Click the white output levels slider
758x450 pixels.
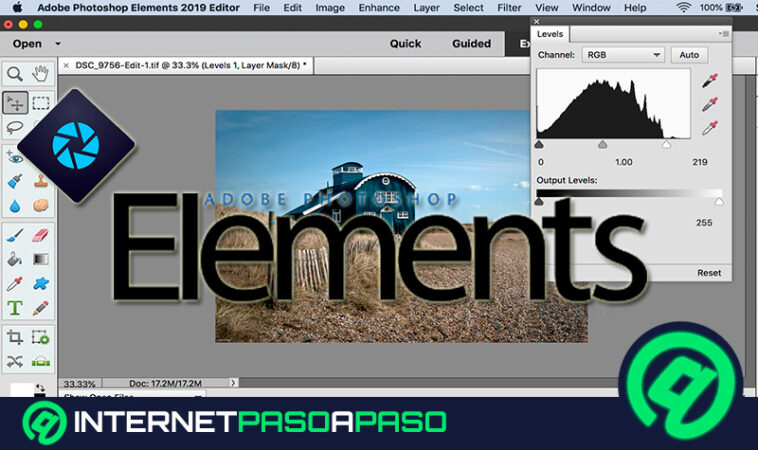719,202
